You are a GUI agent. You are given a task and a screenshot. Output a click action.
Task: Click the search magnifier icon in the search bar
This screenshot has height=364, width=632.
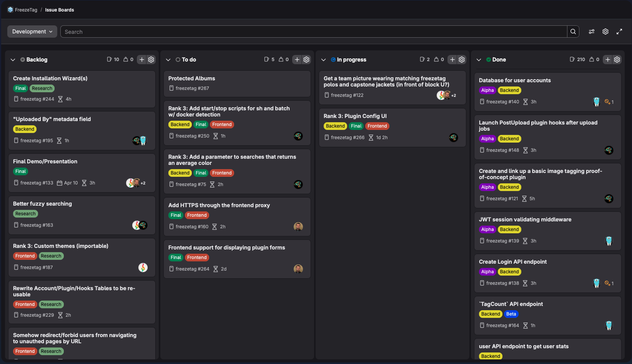[x=573, y=32]
